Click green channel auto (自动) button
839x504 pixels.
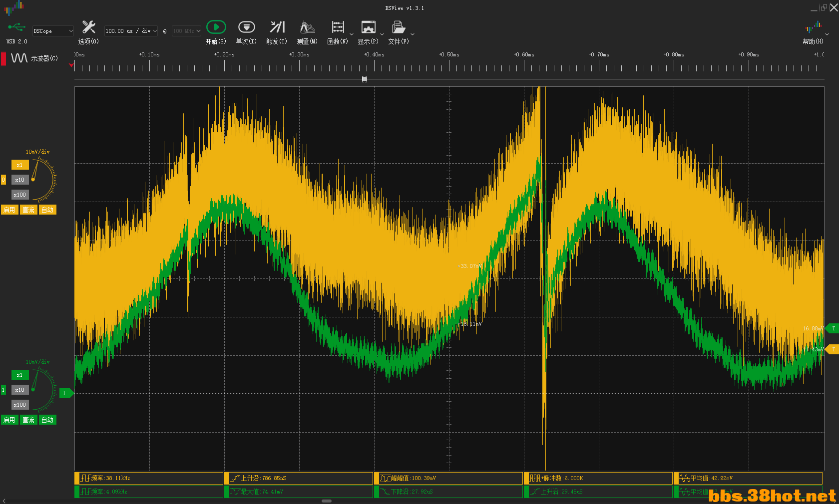pyautogui.click(x=47, y=420)
